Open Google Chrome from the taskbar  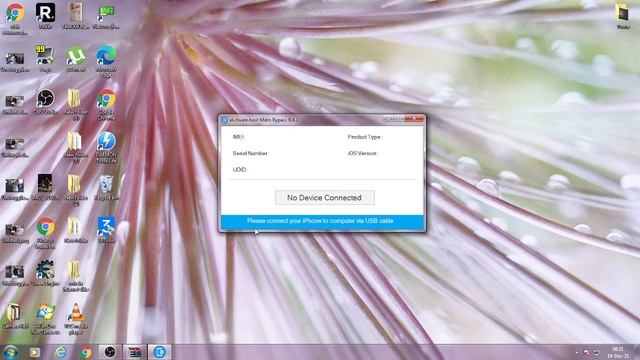click(85, 352)
